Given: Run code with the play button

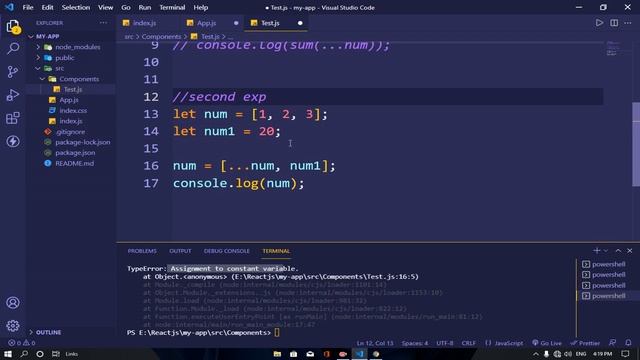Looking at the screenshot, I should (x=599, y=23).
